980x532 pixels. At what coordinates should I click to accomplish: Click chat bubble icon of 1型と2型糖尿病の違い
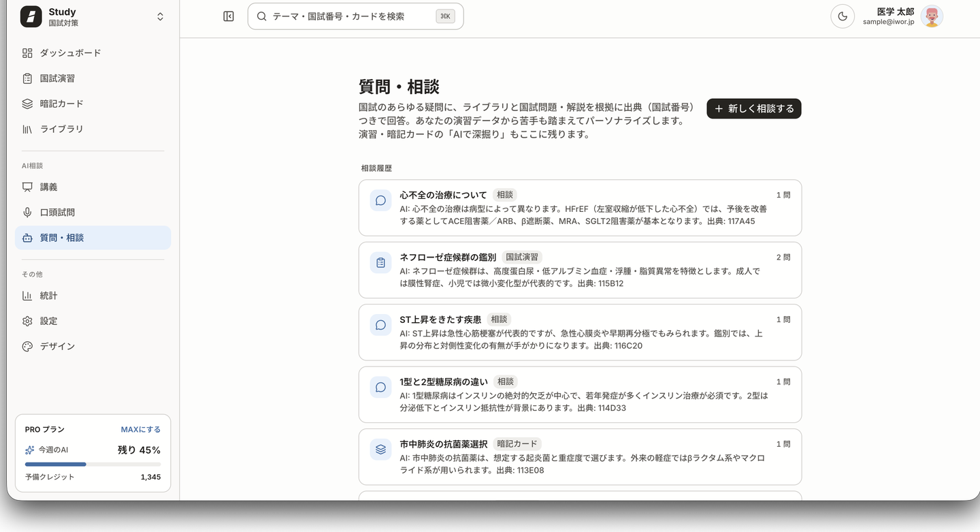(x=381, y=387)
